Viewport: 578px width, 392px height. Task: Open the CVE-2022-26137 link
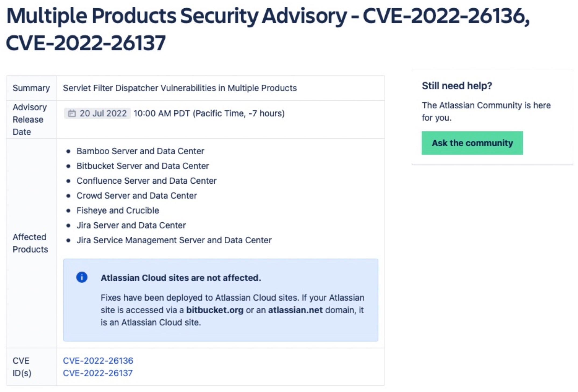[98, 373]
